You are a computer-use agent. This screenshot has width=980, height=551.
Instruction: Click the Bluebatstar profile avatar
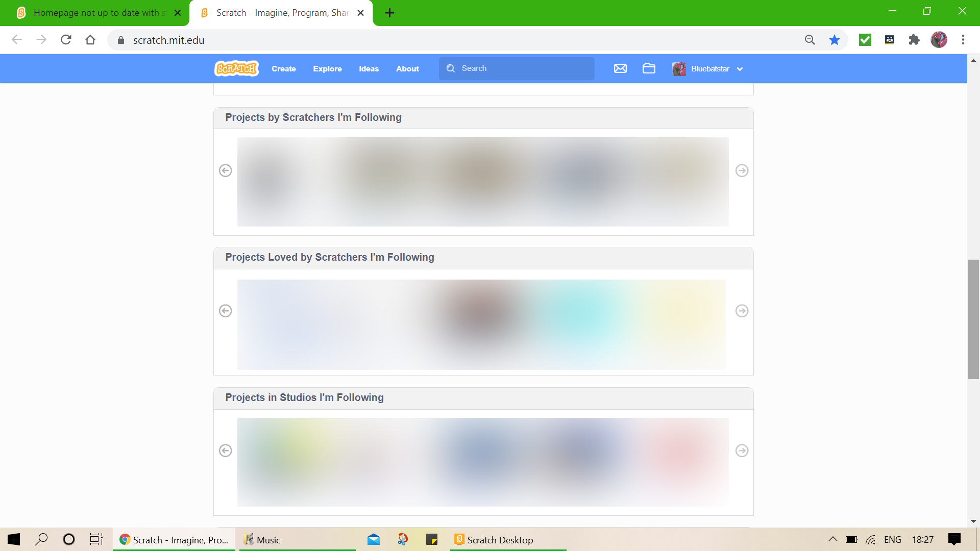679,69
